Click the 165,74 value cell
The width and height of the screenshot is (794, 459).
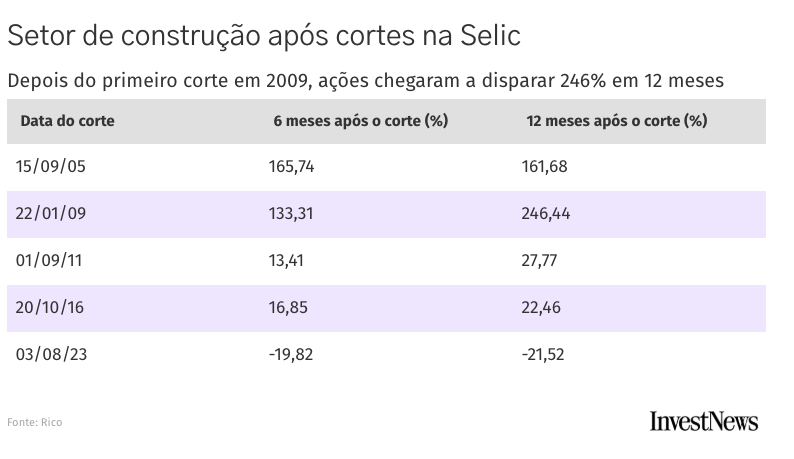click(x=292, y=167)
